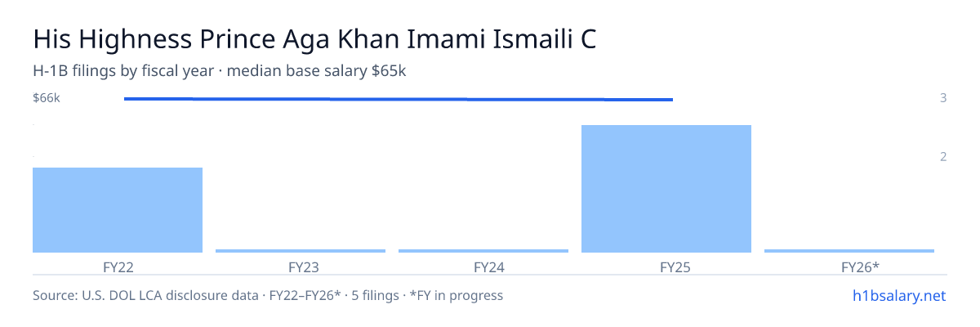Click the FY22 filings bar
The width and height of the screenshot is (980, 327).
118,210
